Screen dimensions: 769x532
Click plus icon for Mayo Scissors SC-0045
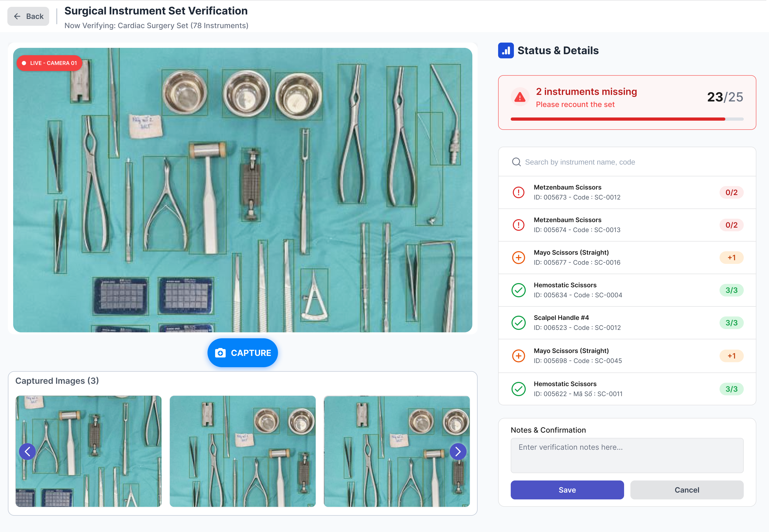519,356
